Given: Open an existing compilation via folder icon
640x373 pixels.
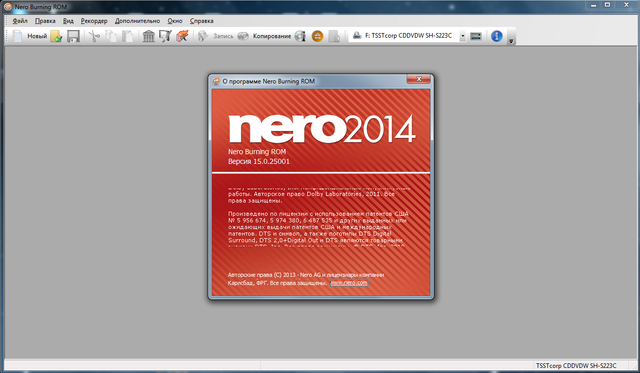Looking at the screenshot, I should [x=57, y=36].
